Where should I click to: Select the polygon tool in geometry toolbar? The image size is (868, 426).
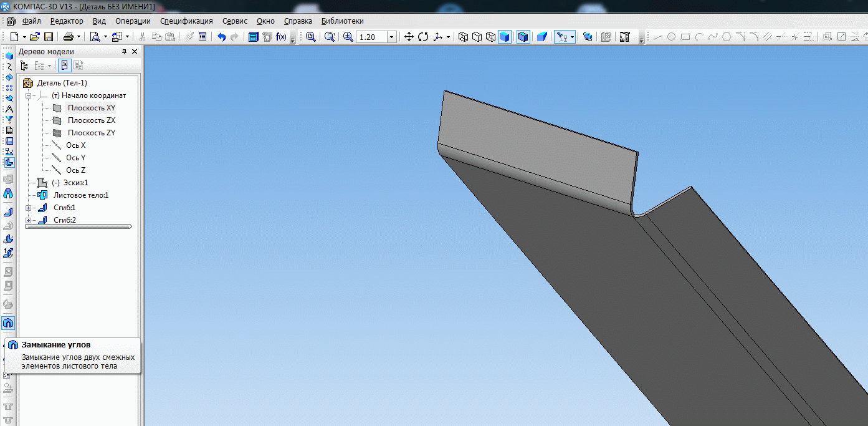(x=726, y=37)
